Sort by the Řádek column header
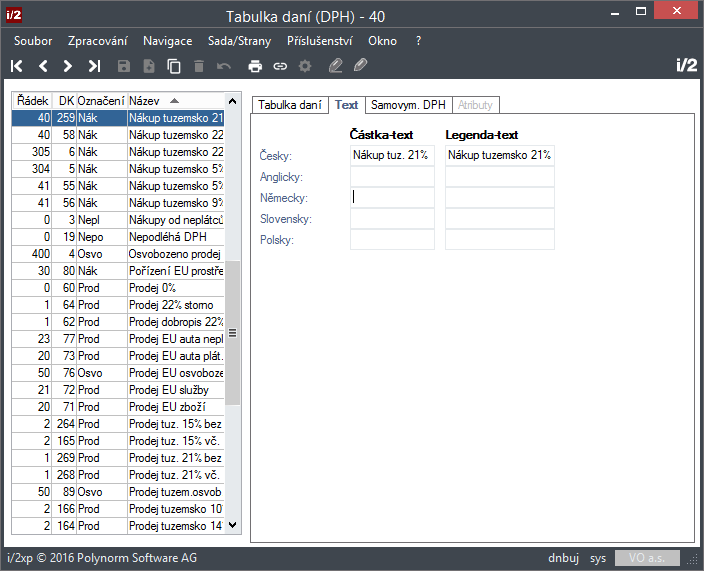The height and width of the screenshot is (571, 704). (x=32, y=101)
